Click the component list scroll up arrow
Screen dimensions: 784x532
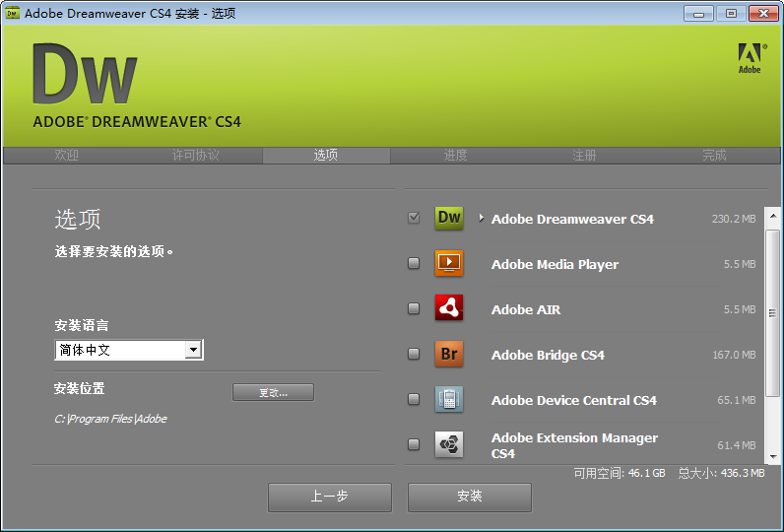(x=773, y=217)
